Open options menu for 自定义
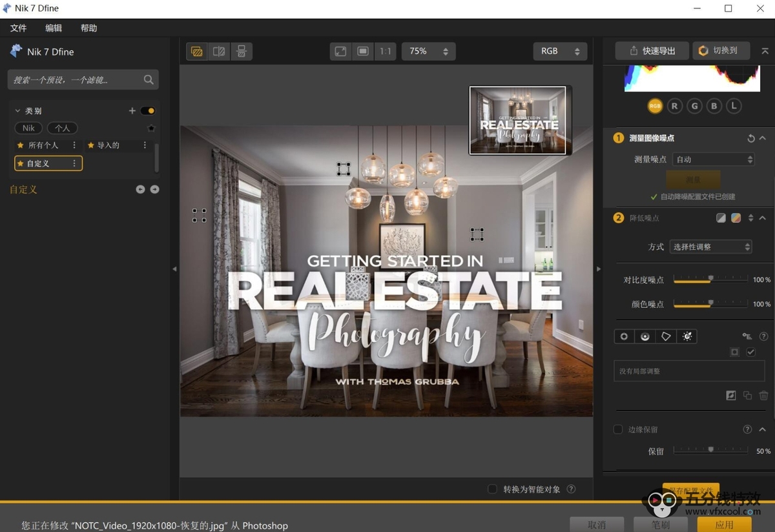This screenshot has width=775, height=532. point(74,163)
